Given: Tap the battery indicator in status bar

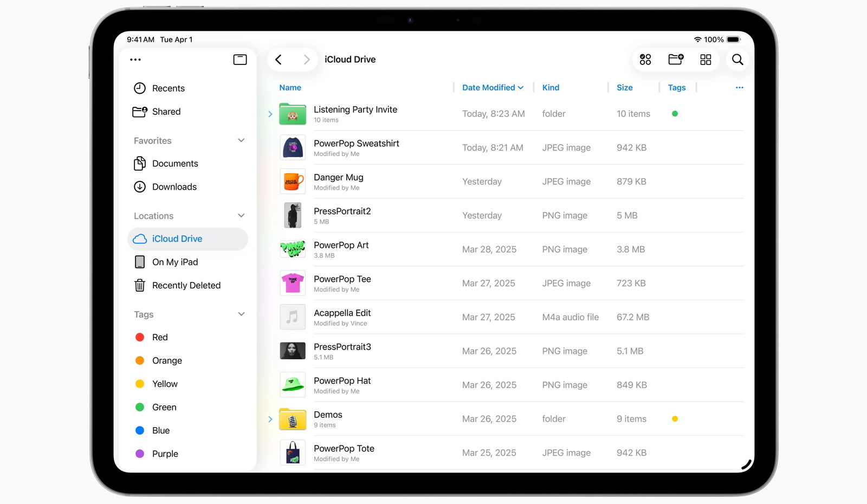Looking at the screenshot, I should click(x=733, y=40).
